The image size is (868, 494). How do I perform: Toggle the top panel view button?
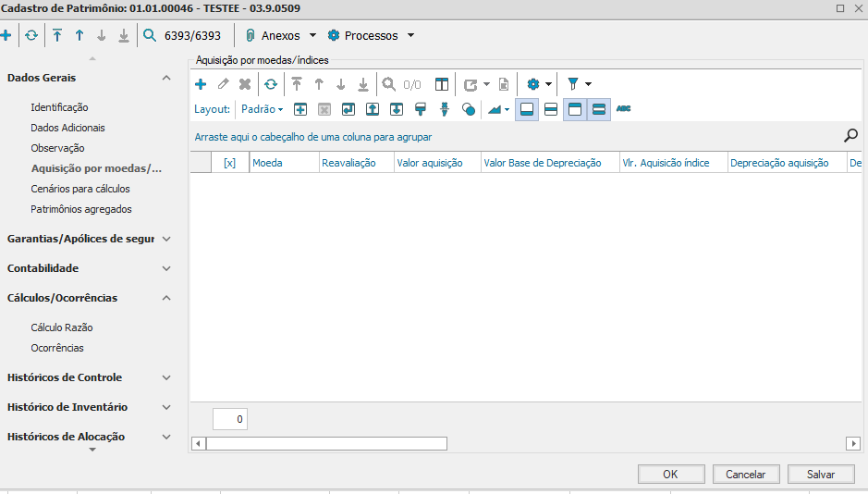click(x=574, y=109)
